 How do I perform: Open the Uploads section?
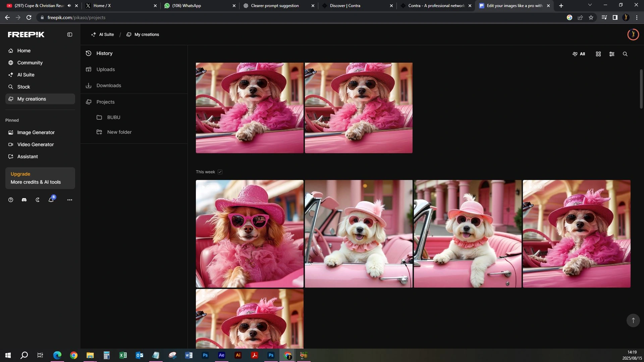click(134, 69)
